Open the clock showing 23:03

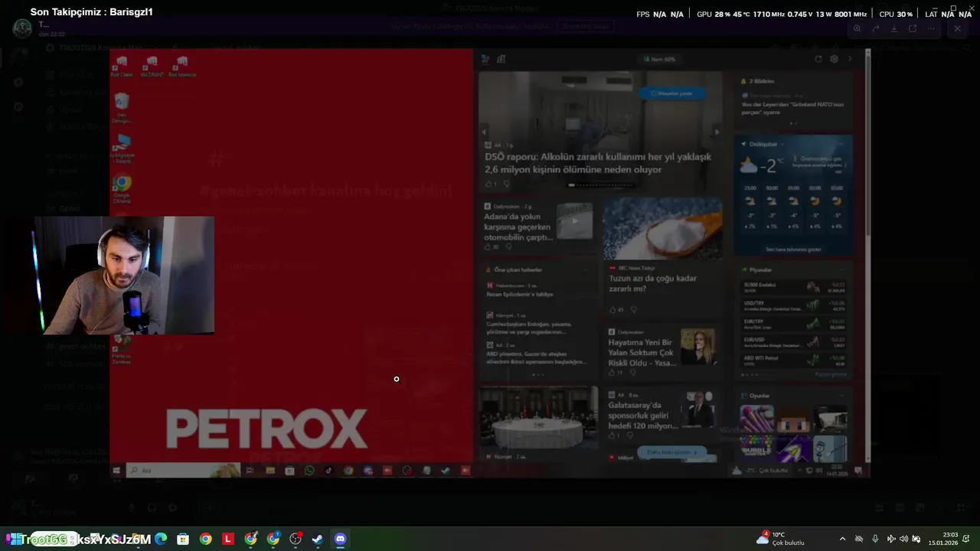pyautogui.click(x=943, y=539)
